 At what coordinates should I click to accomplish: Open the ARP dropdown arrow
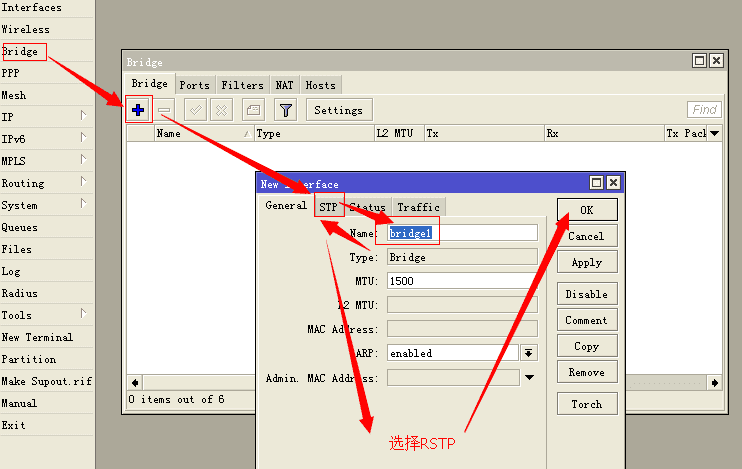(x=529, y=353)
